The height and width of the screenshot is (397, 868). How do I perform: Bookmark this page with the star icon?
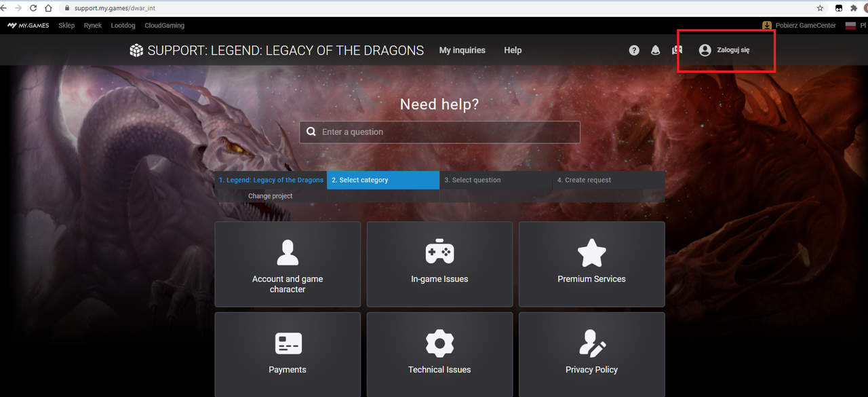point(820,8)
